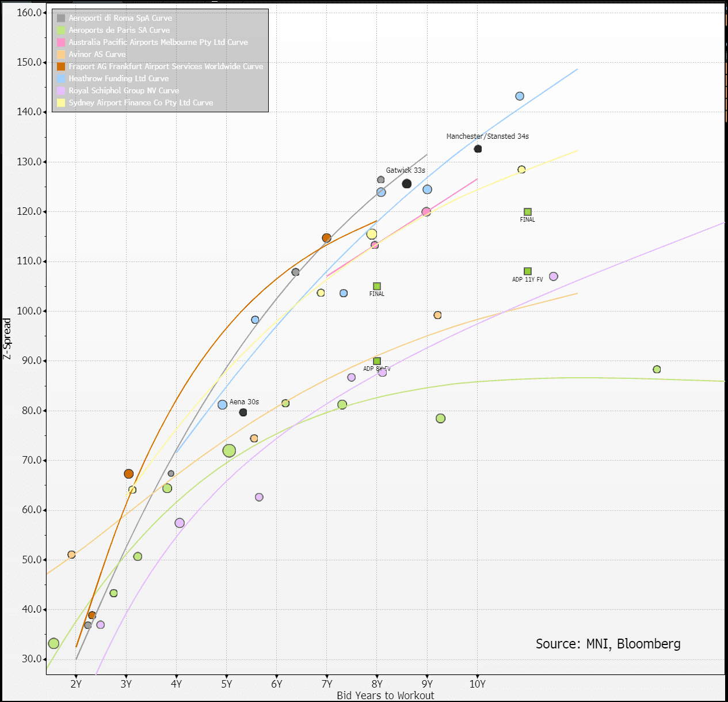Click the green Aeroports de Paris legend swatch
The image size is (728, 702).
point(61,31)
